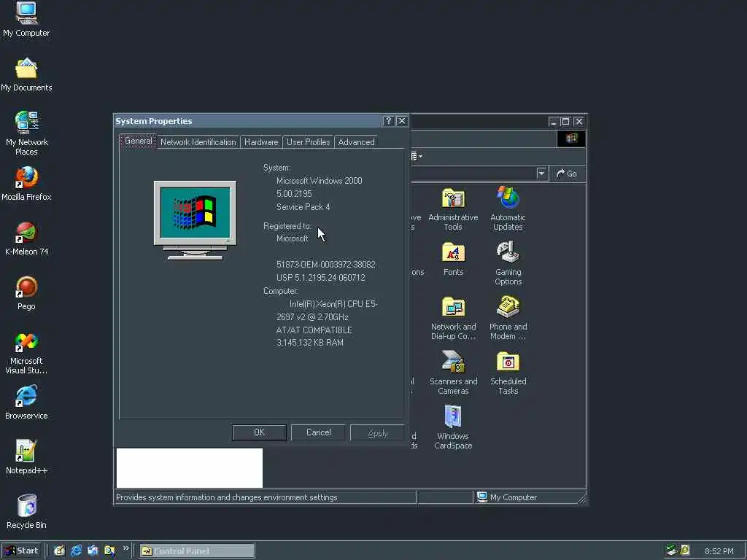This screenshot has width=747, height=560.
Task: Open the My Documents folder icon
Action: coord(26,75)
